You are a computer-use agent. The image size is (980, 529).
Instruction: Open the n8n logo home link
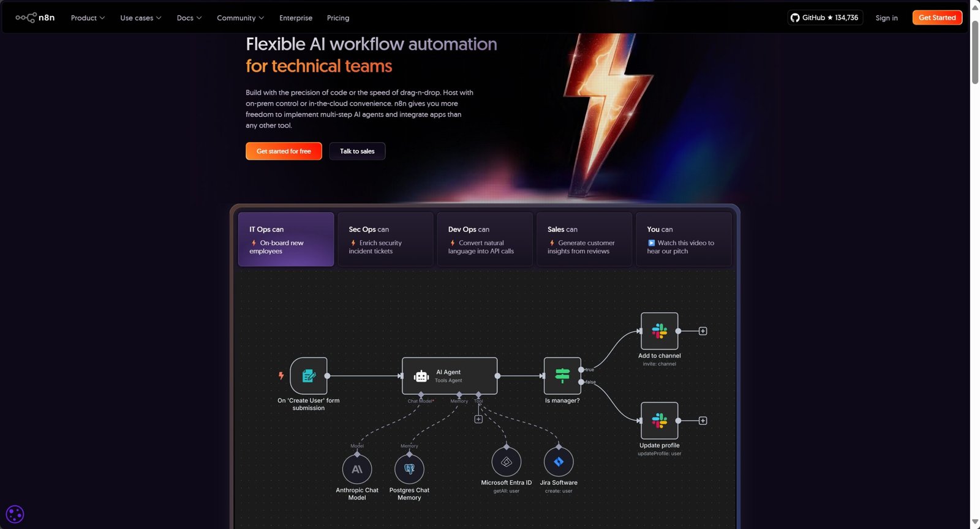click(35, 18)
